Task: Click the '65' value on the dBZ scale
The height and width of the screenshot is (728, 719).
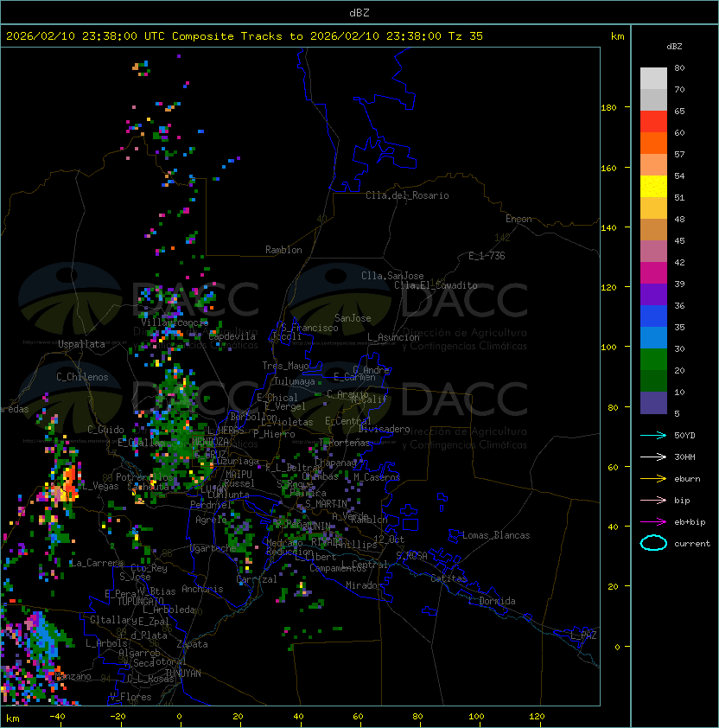Action: tap(679, 111)
